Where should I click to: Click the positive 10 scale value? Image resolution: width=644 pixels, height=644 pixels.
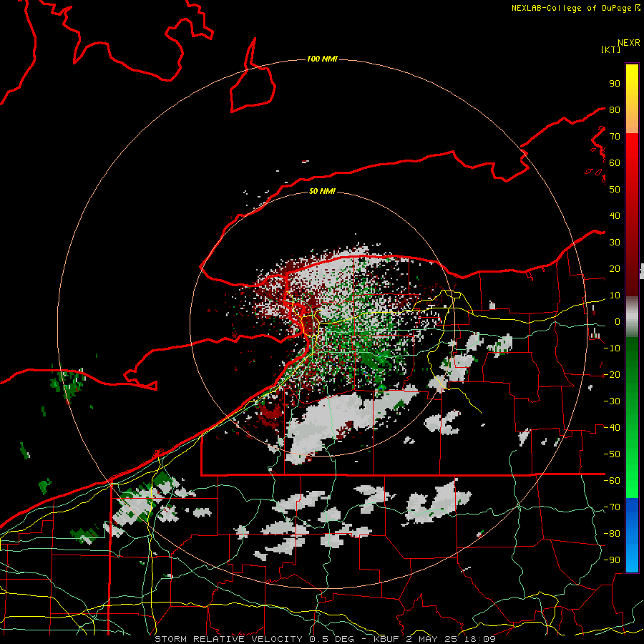coord(615,296)
